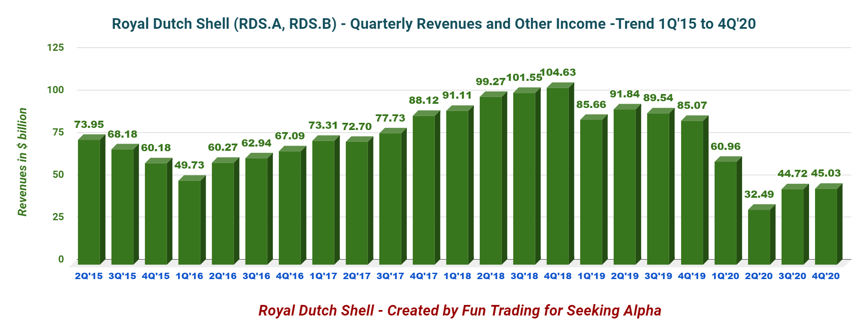Select the 50 y-axis tick label
Screen dimensions: 868x335
pos(58,174)
